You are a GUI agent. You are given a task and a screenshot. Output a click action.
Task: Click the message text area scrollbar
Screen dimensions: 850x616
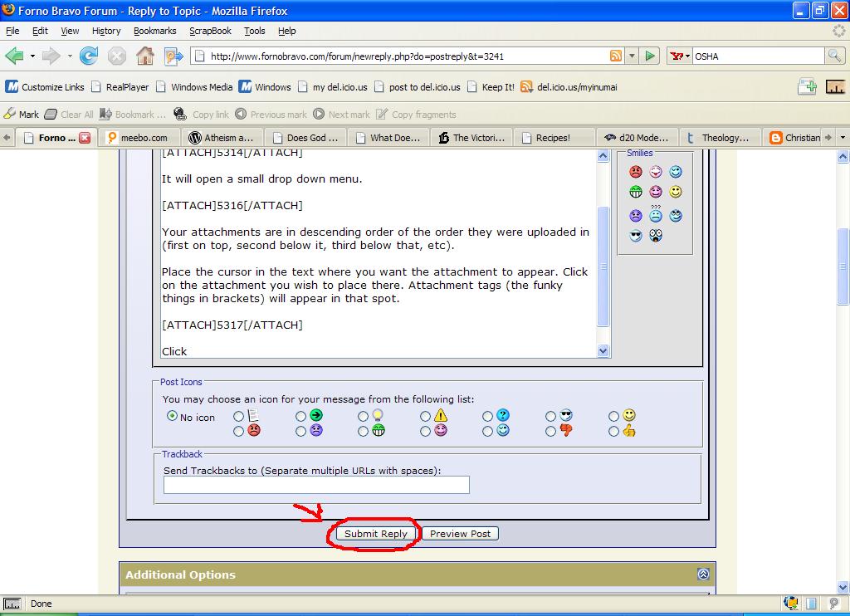(x=603, y=266)
